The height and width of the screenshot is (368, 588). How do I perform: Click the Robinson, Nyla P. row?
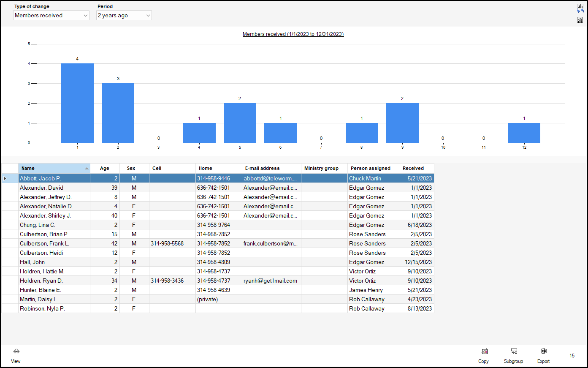pyautogui.click(x=42, y=309)
